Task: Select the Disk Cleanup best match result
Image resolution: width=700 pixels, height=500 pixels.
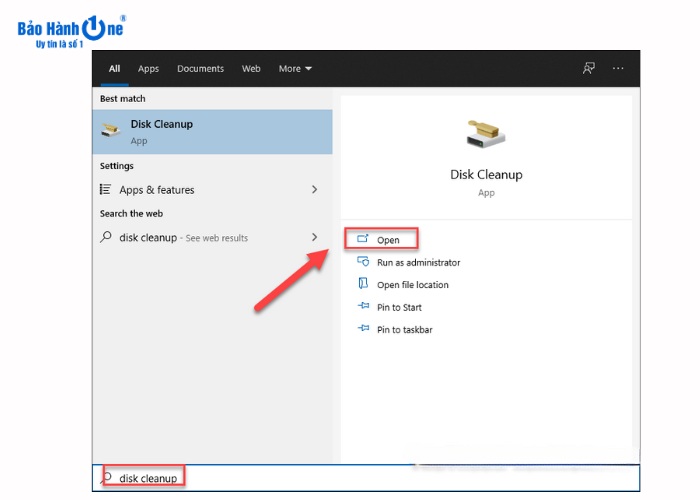Action: click(212, 132)
